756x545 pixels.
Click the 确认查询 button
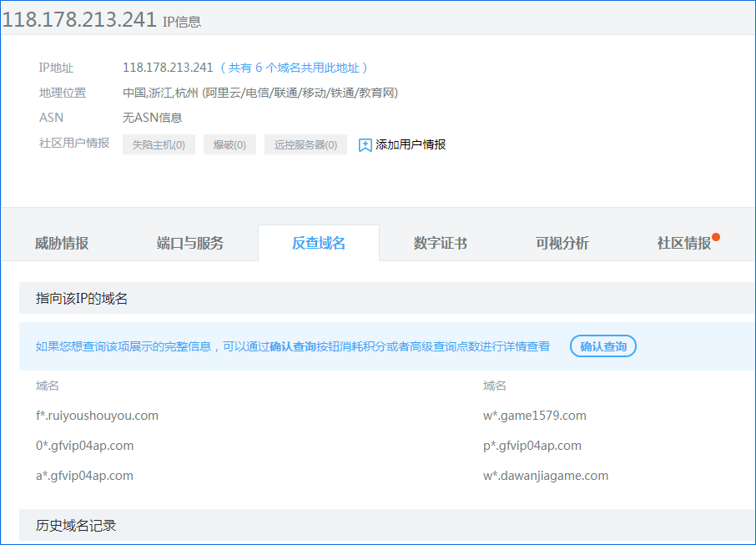pyautogui.click(x=603, y=346)
